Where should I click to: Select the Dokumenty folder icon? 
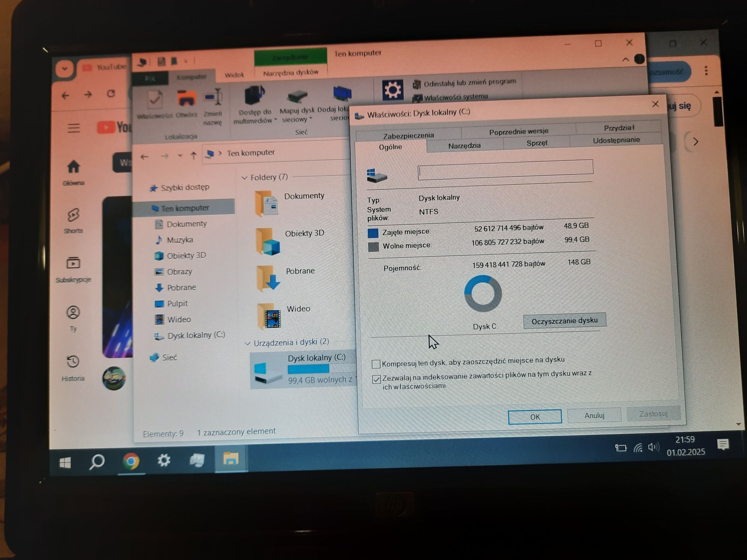266,203
